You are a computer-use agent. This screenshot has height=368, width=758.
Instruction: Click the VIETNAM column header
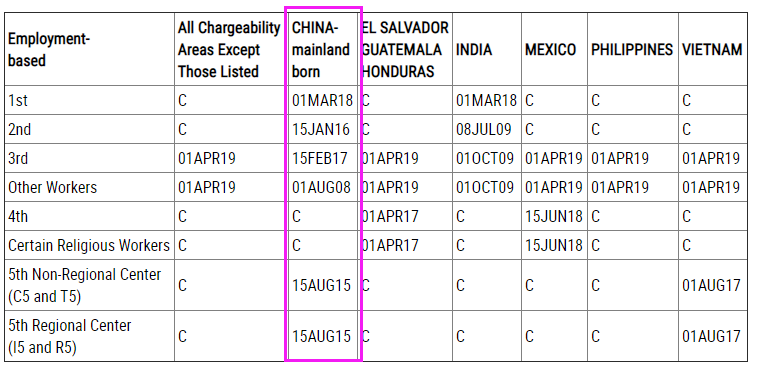[712, 50]
